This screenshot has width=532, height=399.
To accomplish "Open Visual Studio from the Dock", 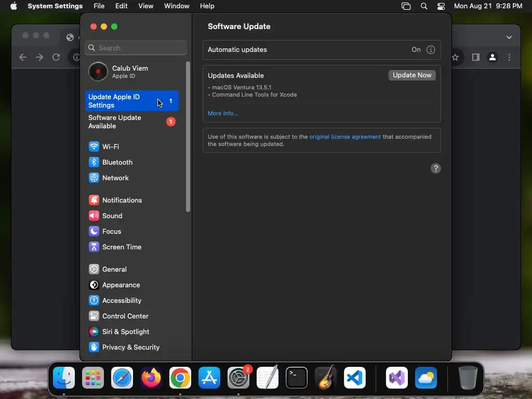I will 397,378.
